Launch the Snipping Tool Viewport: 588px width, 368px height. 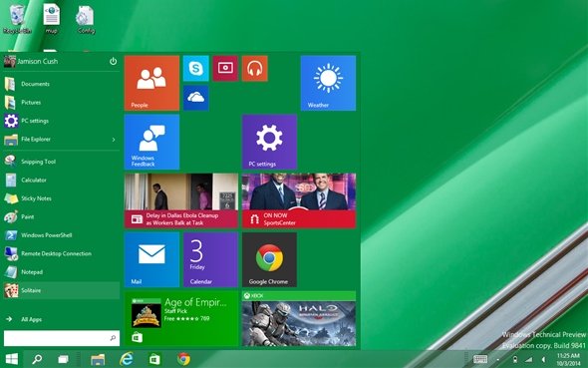point(62,162)
